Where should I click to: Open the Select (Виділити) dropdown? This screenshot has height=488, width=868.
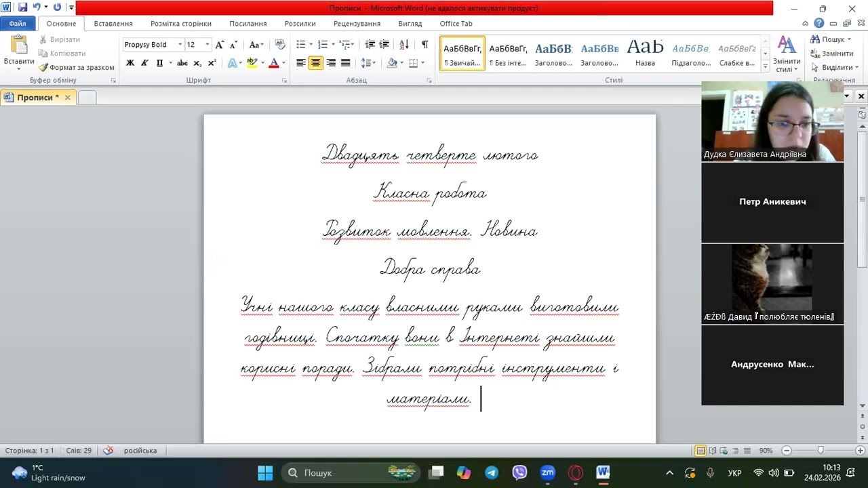[835, 67]
